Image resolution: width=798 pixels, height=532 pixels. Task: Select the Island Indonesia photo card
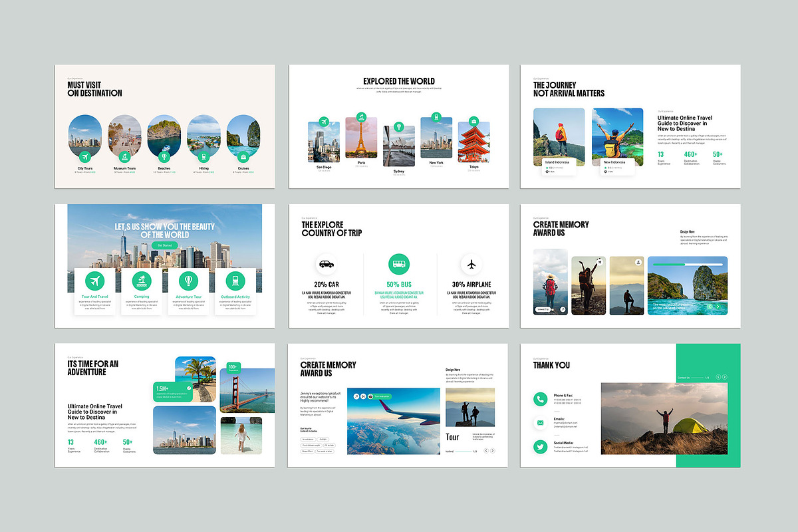pyautogui.click(x=559, y=142)
